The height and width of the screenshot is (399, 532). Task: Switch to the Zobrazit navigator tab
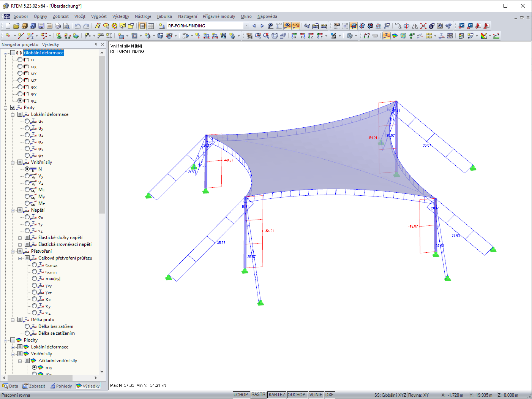click(34, 386)
